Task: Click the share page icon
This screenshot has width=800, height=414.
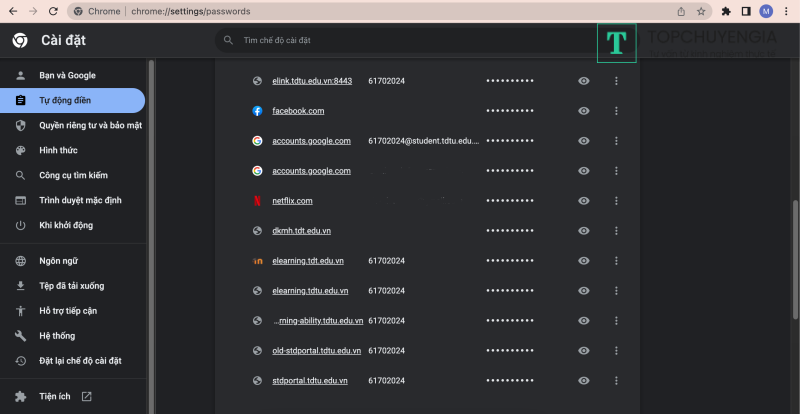Action: 681,11
